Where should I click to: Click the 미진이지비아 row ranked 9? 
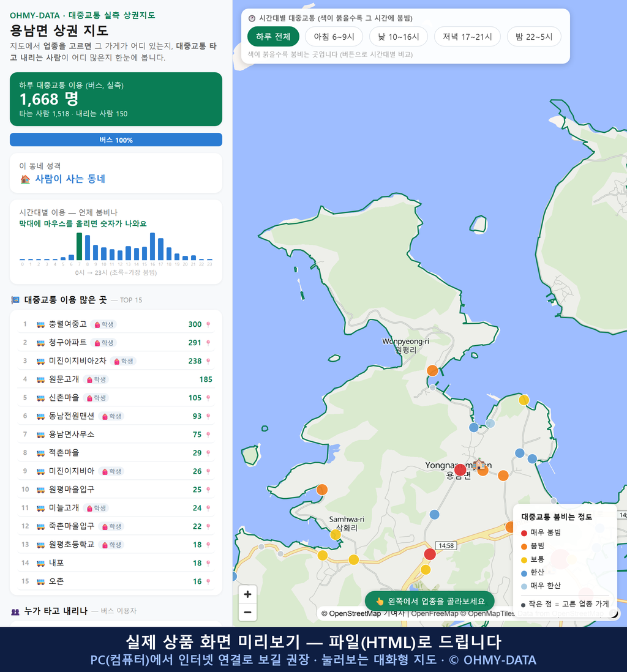pos(116,471)
